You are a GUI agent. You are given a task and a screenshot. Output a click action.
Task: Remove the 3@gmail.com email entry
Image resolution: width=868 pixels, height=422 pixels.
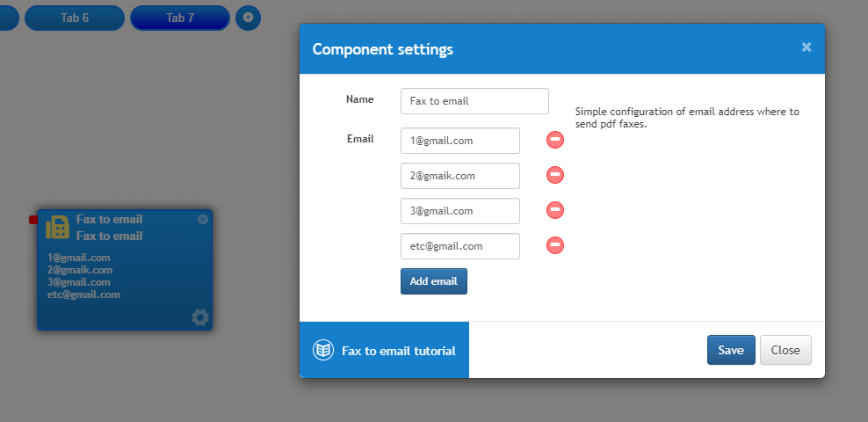click(x=555, y=210)
